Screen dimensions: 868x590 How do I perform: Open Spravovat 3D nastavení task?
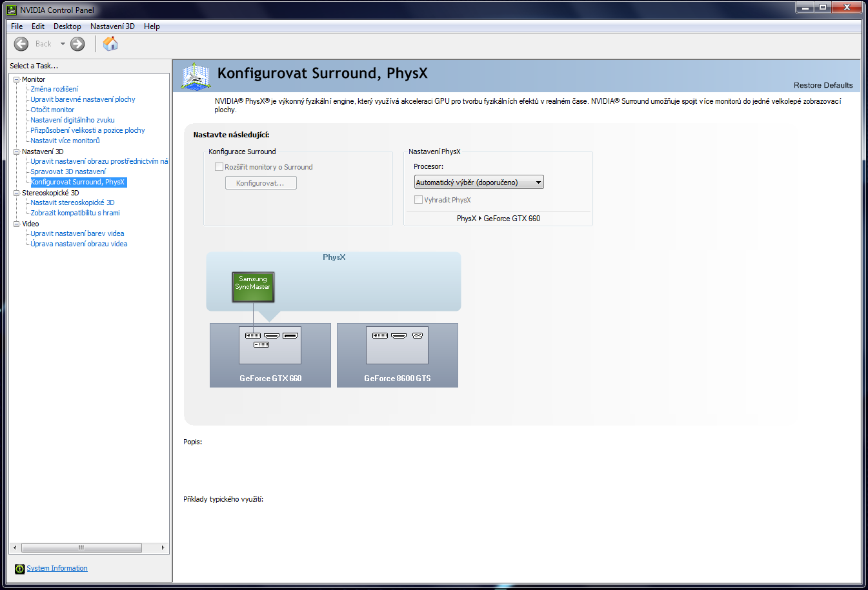click(68, 172)
